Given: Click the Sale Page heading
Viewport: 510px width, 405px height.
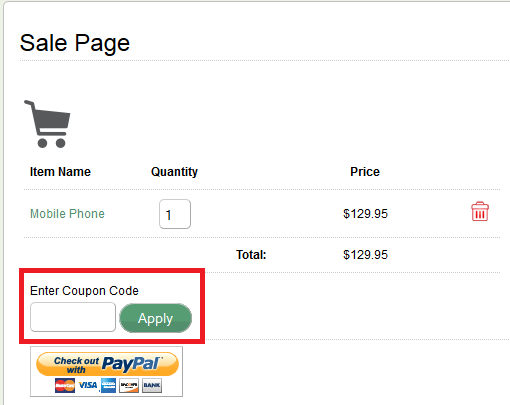Looking at the screenshot, I should point(75,43).
